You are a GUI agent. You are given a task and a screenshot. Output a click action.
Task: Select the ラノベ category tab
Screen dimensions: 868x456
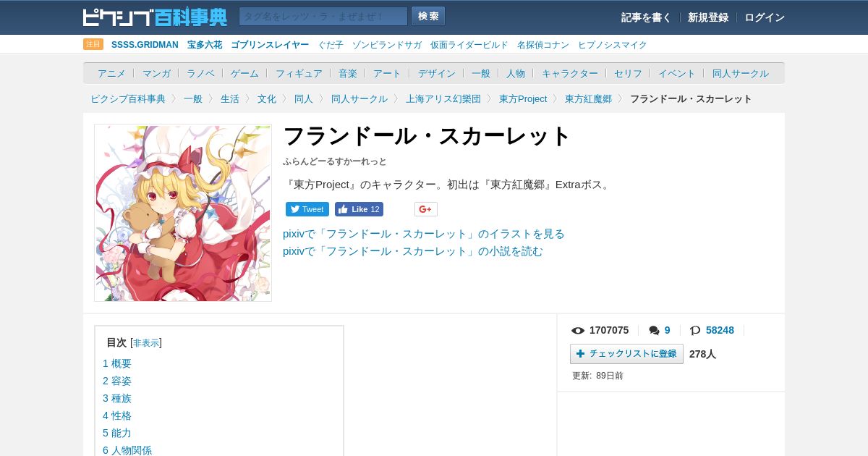click(200, 74)
